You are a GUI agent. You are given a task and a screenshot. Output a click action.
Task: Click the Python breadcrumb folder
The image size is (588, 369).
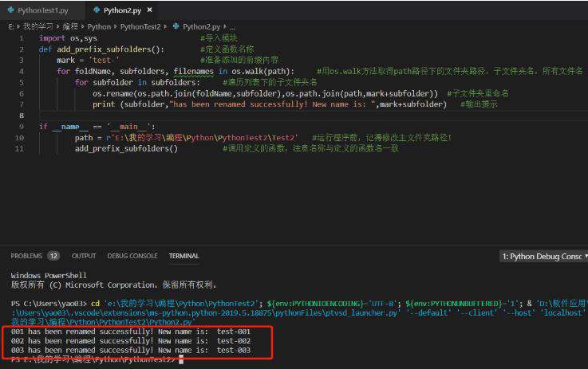point(99,26)
